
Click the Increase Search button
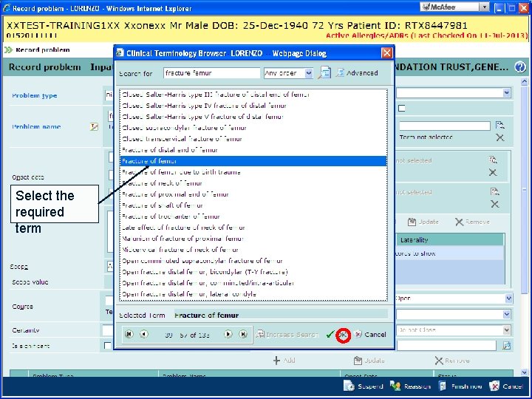click(287, 335)
